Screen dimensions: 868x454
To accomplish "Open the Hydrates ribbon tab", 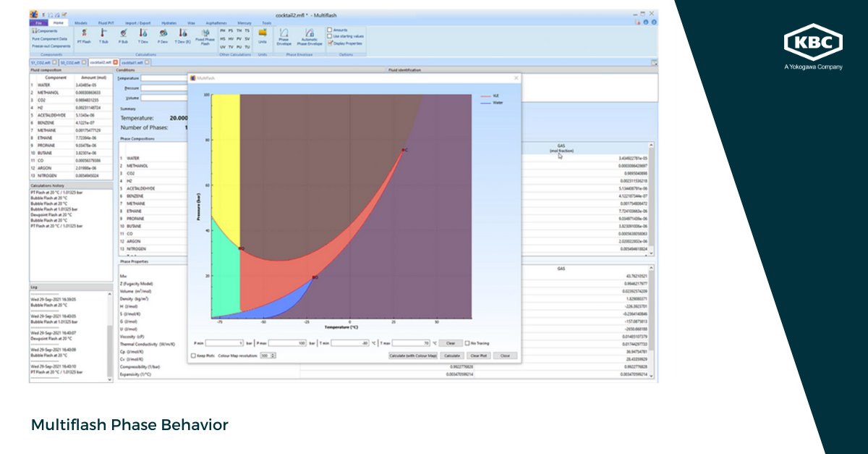I will pos(169,22).
